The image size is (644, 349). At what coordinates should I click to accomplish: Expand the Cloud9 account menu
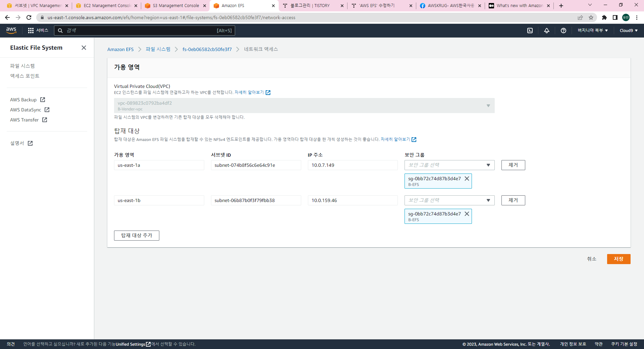pyautogui.click(x=629, y=31)
